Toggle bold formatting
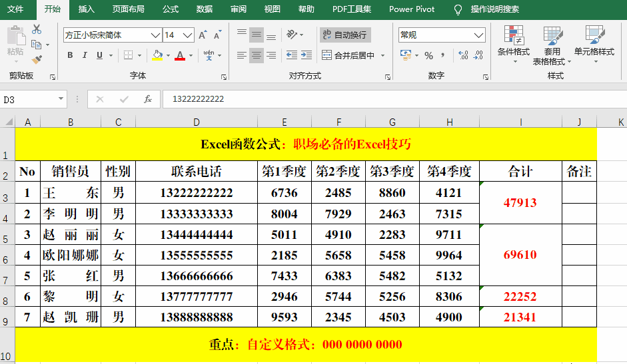Screen dimensions: 627x364 pyautogui.click(x=70, y=55)
